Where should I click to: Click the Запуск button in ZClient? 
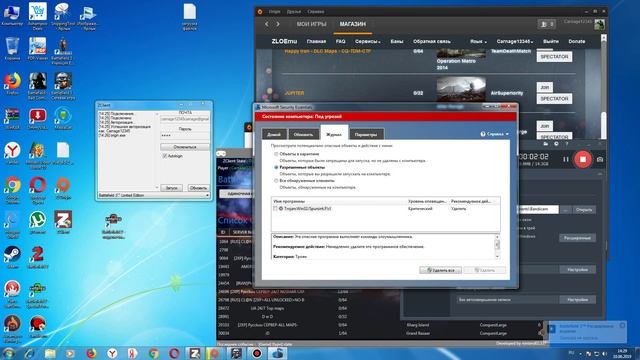[171, 188]
